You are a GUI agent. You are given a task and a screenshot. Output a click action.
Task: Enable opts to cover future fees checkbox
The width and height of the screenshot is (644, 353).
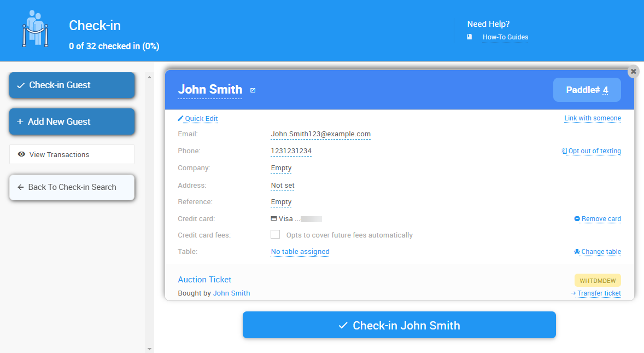276,235
